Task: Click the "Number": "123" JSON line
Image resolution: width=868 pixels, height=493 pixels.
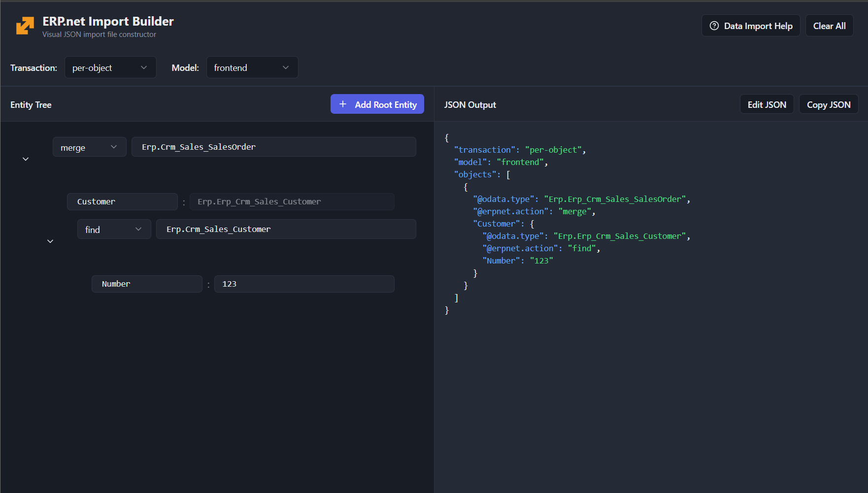Action: click(x=518, y=261)
